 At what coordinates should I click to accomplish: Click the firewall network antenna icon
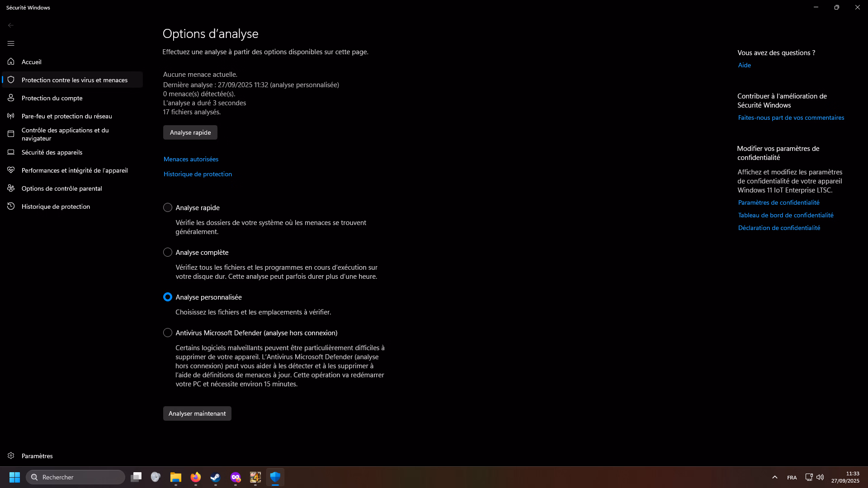point(11,116)
